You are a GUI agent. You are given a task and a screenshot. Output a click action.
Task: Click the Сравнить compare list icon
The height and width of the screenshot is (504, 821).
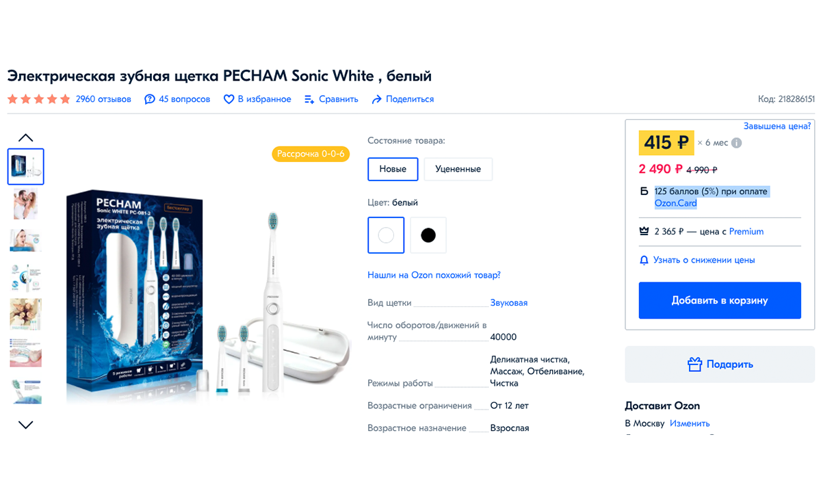click(x=309, y=99)
